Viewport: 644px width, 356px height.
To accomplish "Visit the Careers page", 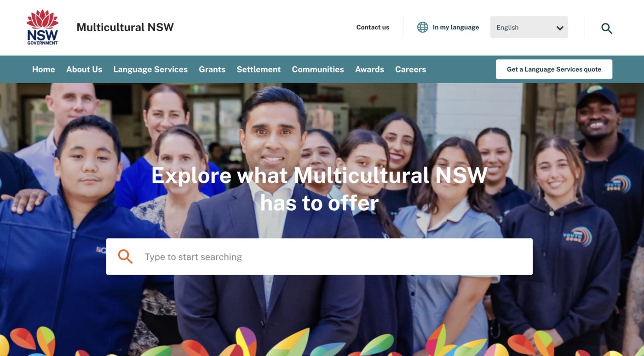I will [x=410, y=69].
